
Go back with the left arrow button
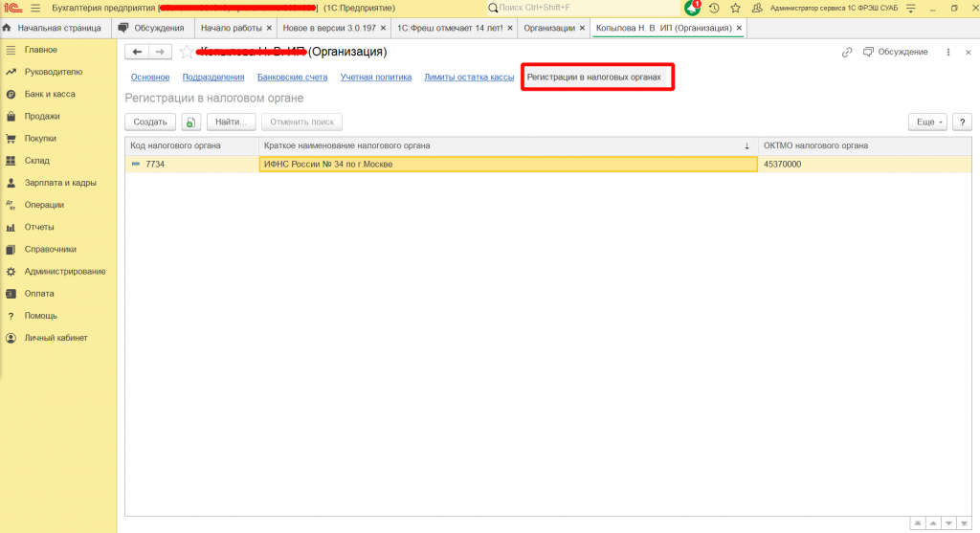(137, 52)
